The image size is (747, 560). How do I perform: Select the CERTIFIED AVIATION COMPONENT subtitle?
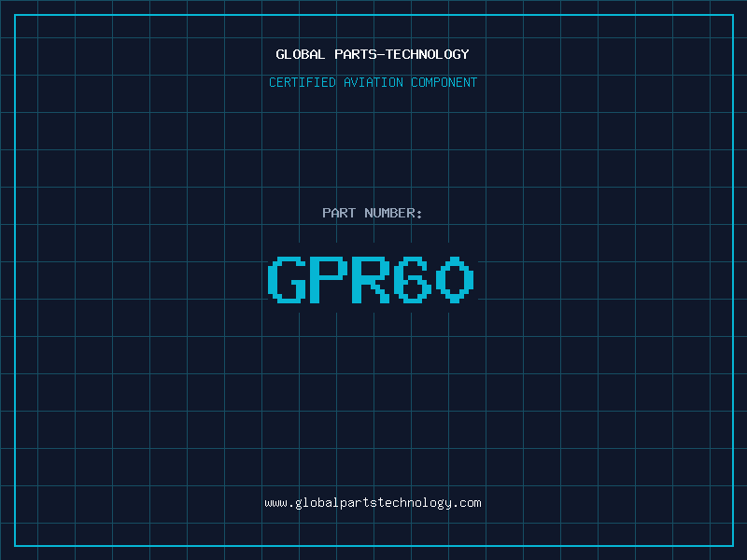point(373,82)
